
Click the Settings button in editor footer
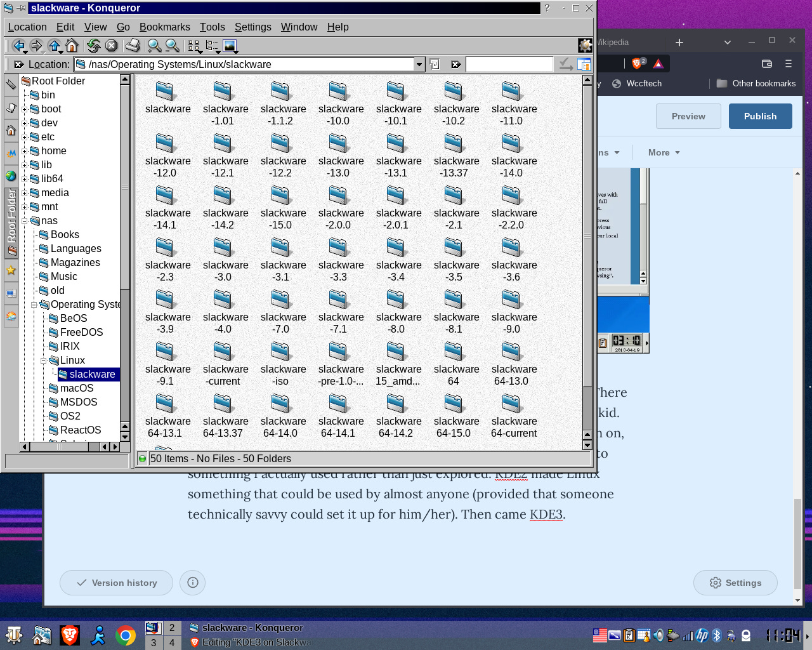(735, 583)
